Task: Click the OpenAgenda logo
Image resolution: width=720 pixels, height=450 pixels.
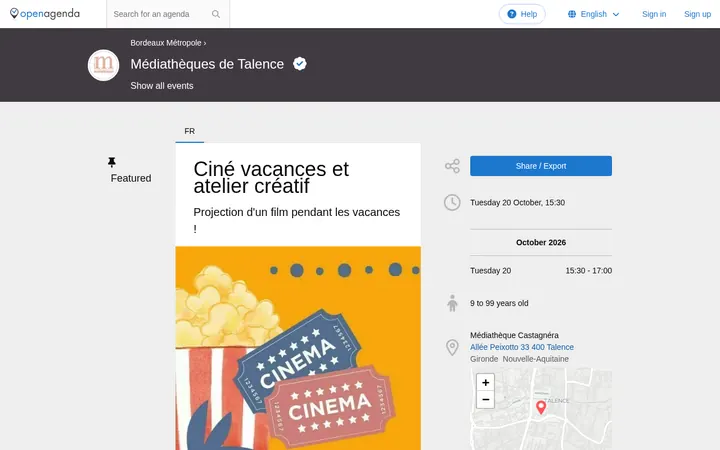Action: [x=45, y=14]
